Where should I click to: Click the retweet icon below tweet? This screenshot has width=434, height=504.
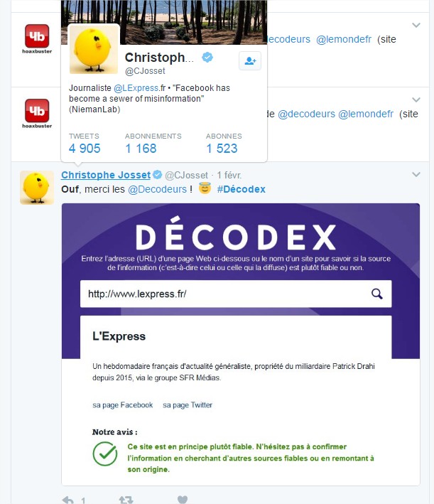[x=126, y=500]
